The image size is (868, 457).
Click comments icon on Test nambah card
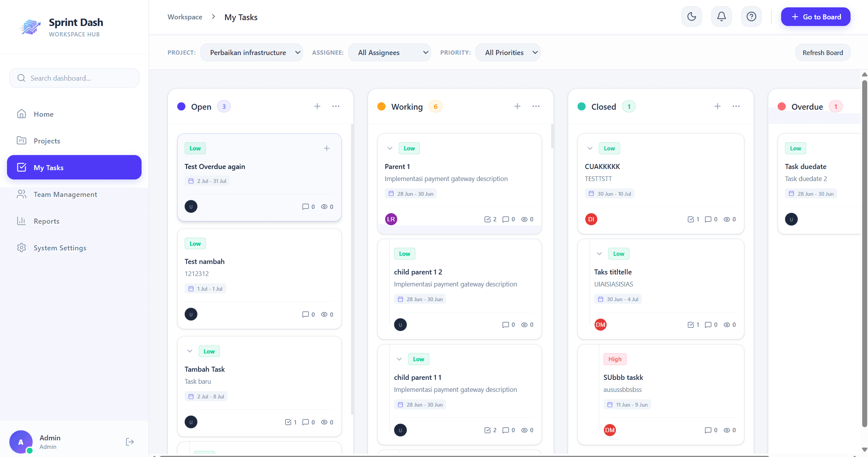[x=306, y=314]
